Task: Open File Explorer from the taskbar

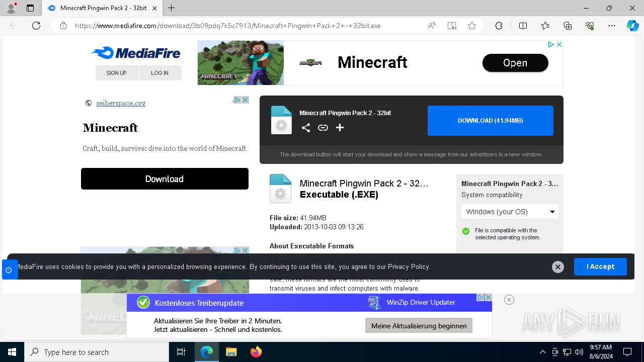Action: [231, 352]
